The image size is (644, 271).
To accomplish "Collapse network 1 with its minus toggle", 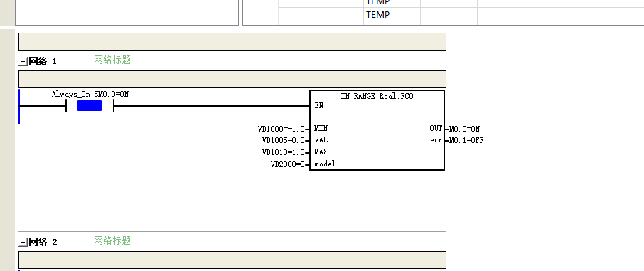I will [x=23, y=62].
